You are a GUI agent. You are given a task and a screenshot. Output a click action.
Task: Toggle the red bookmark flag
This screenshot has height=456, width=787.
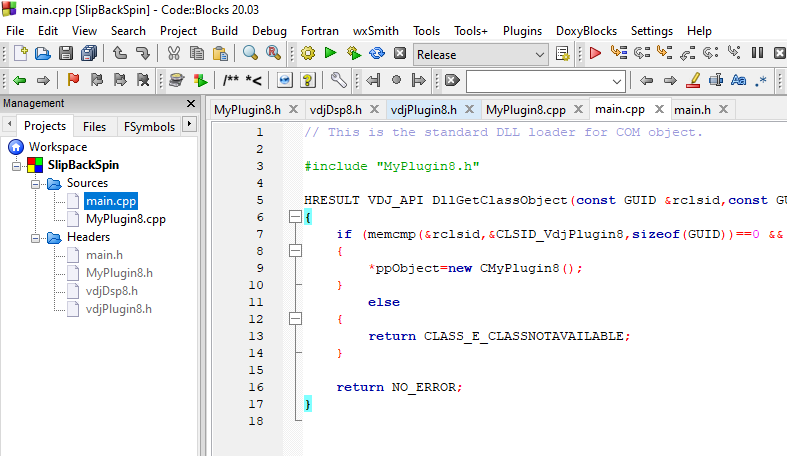73,80
